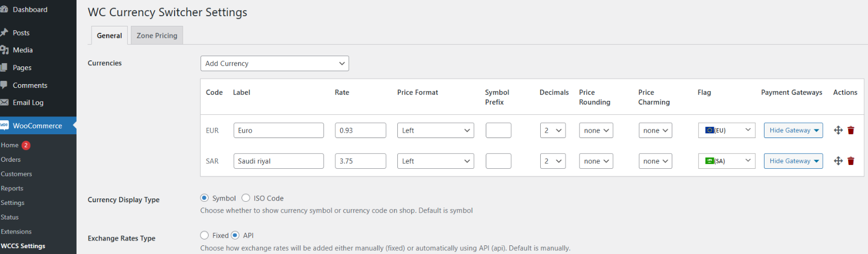
Task: Click the move handle icon for the EUR row
Action: pyautogui.click(x=838, y=130)
